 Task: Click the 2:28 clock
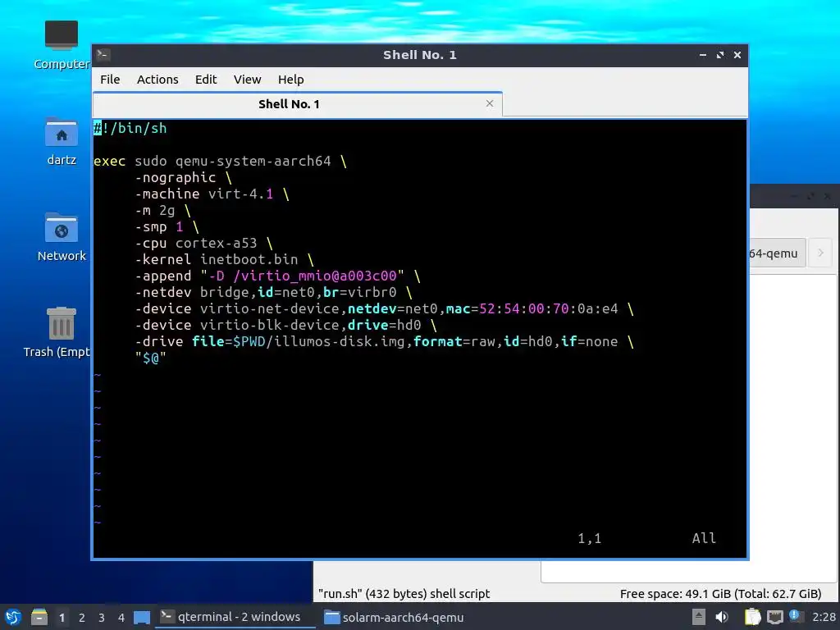[x=824, y=617]
